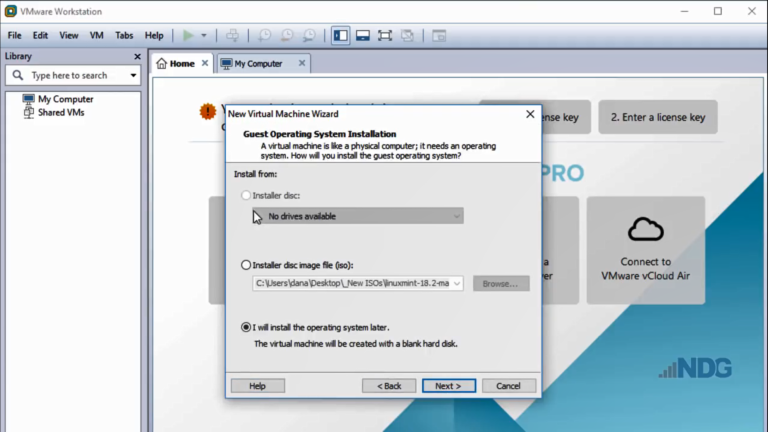Click the Send Ctrl+Alt+Del toolbar icon

tap(232, 35)
